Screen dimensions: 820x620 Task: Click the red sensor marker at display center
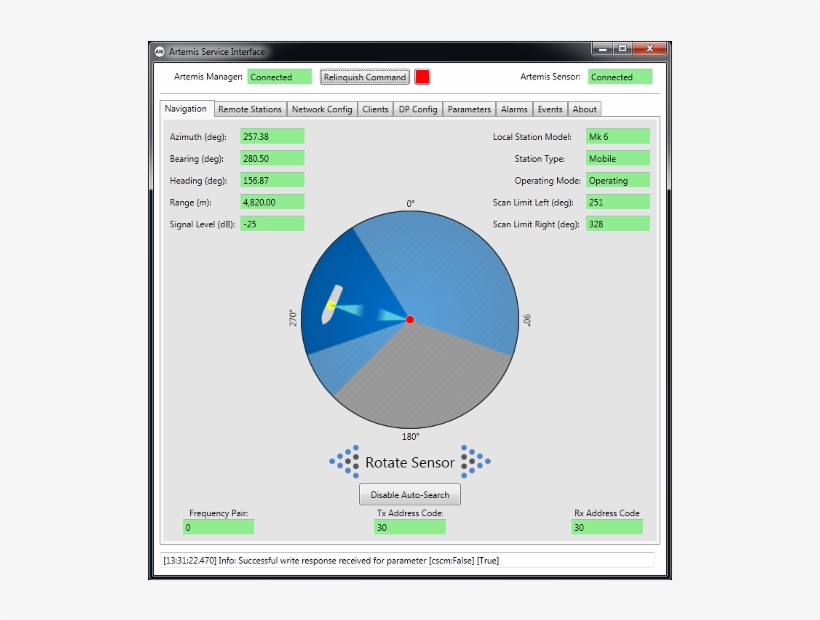(x=409, y=319)
